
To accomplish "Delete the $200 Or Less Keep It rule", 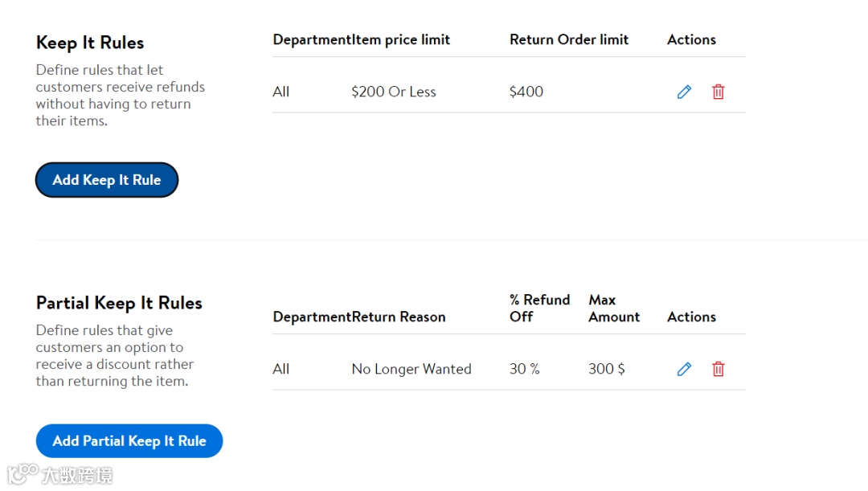I will click(x=719, y=92).
